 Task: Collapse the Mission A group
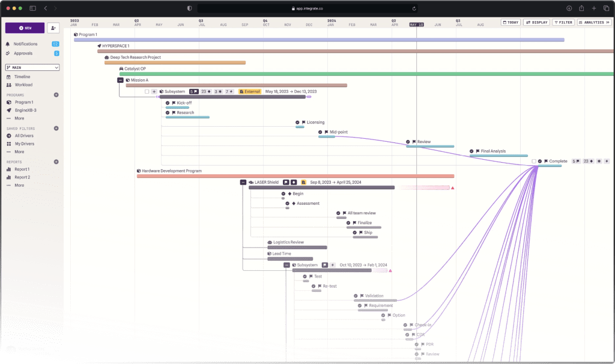pyautogui.click(x=120, y=80)
